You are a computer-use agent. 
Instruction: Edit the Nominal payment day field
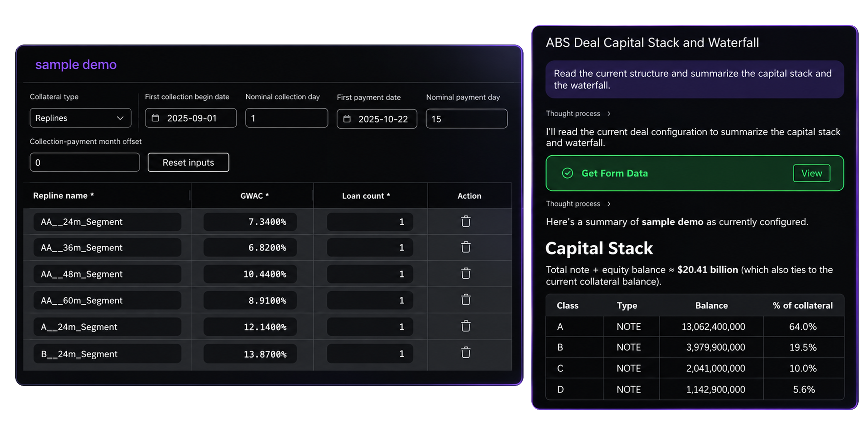pos(467,119)
